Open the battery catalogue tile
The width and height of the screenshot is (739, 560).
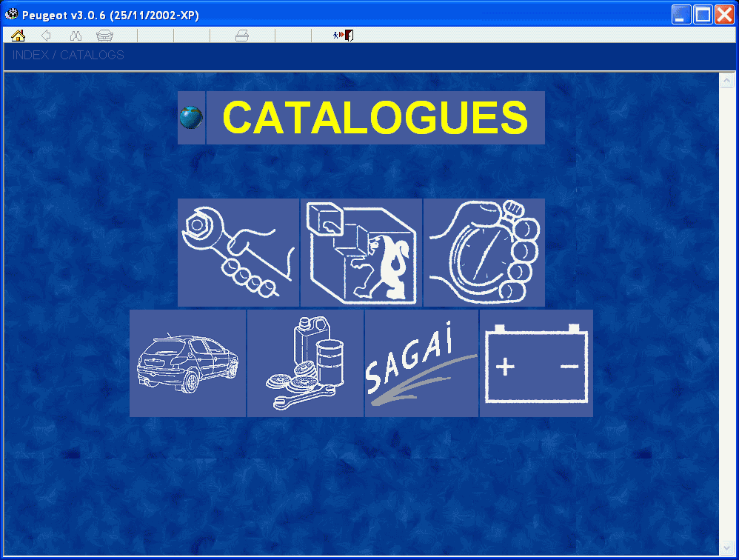click(x=536, y=364)
